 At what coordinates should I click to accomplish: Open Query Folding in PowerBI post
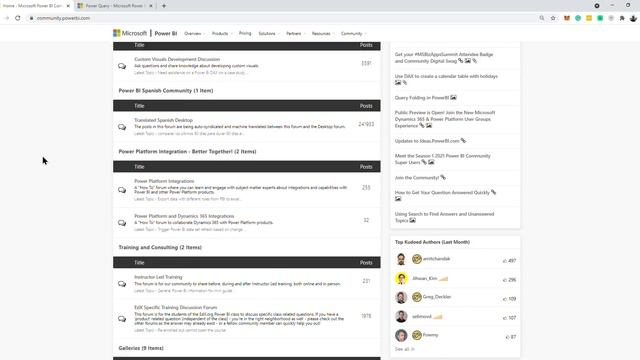pyautogui.click(x=422, y=98)
